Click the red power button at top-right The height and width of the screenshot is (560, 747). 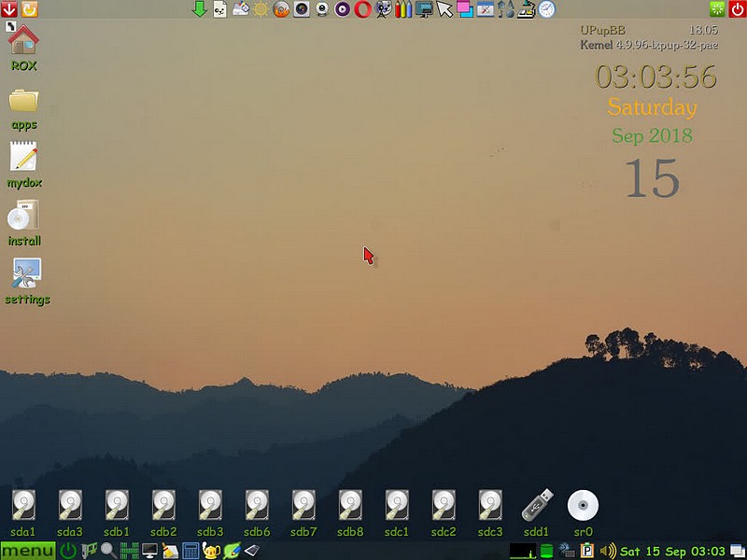pos(737,9)
